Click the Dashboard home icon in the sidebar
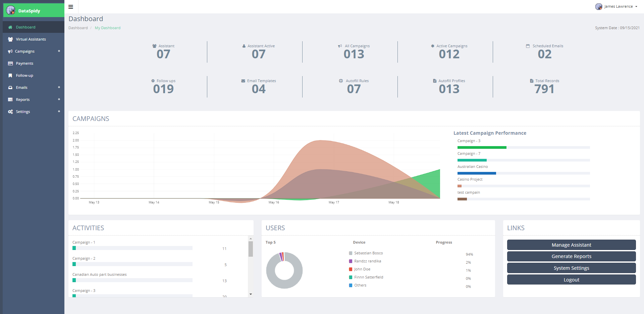This screenshot has height=314, width=644. point(10,27)
